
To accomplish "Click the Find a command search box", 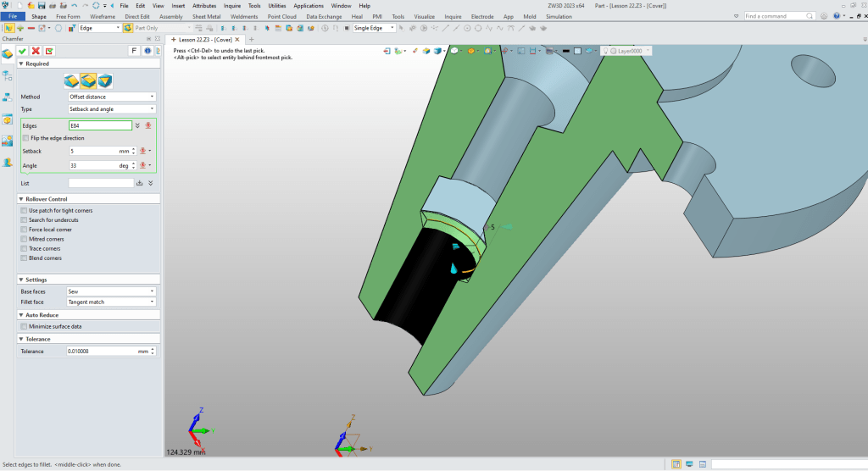I will [771, 16].
